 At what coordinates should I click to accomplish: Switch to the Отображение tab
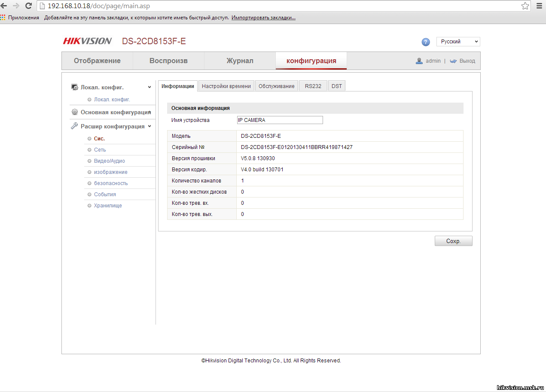97,61
